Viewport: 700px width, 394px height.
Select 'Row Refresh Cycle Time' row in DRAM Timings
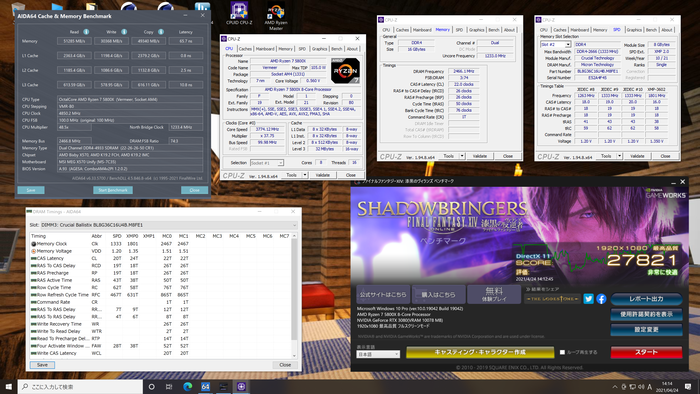click(161, 295)
